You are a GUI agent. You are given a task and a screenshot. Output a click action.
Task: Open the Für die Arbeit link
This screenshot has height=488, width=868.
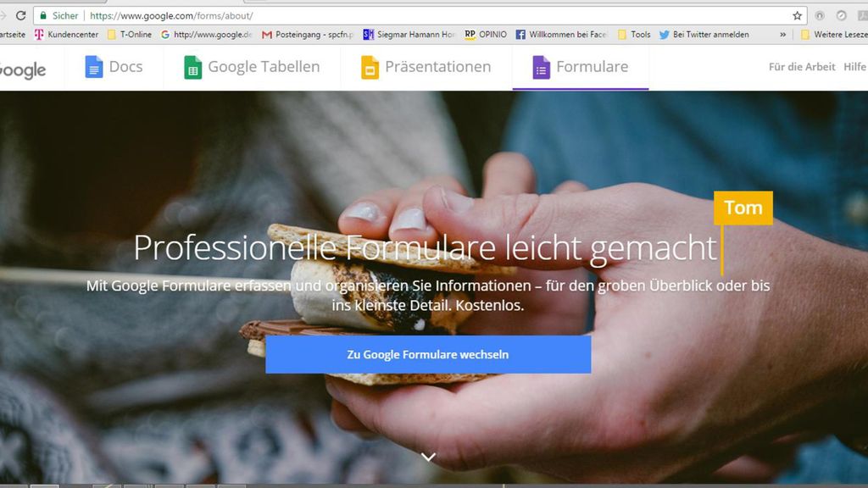pos(802,67)
